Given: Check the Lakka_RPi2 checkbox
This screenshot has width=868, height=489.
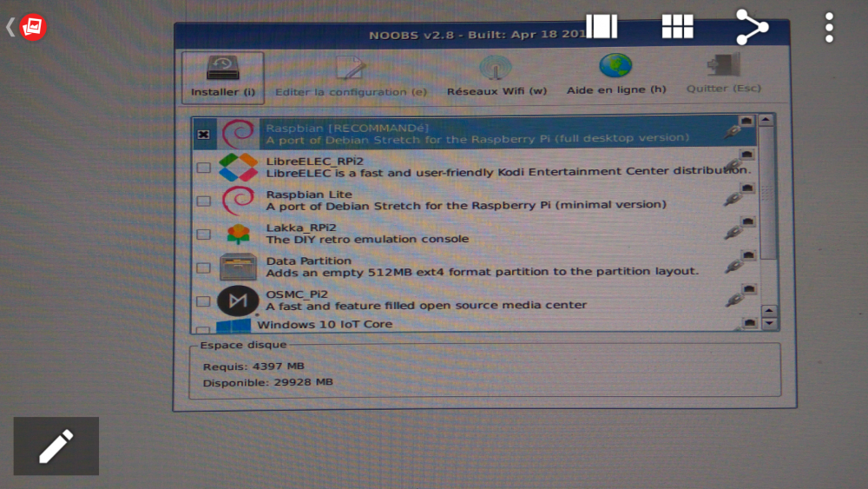Looking at the screenshot, I should coord(203,235).
